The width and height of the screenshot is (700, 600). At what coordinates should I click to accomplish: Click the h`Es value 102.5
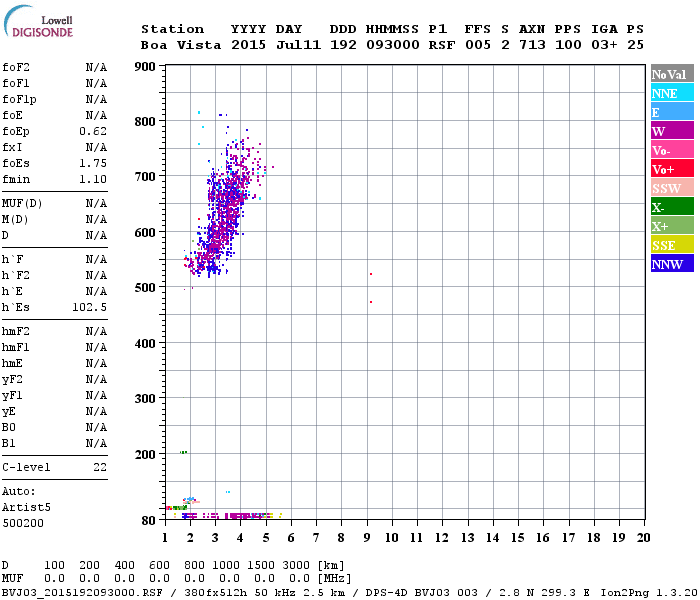tap(89, 307)
